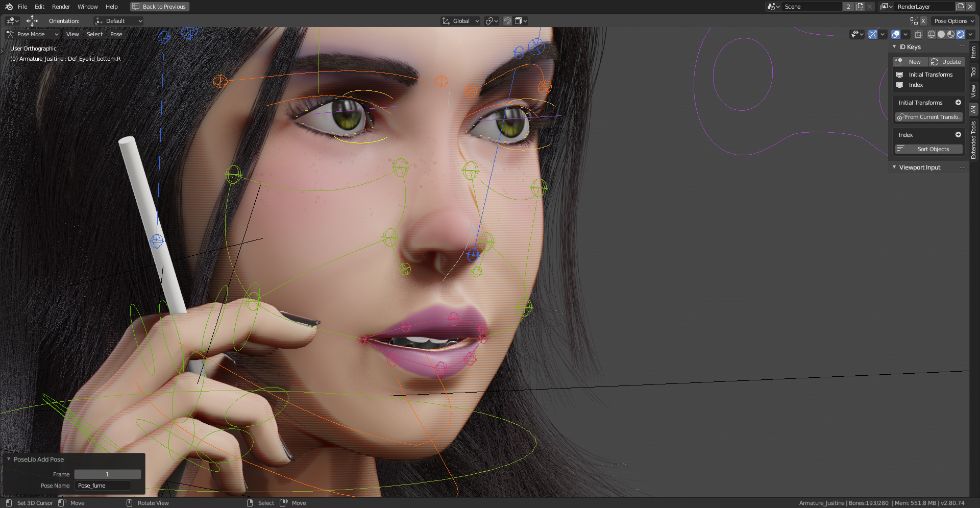The width and height of the screenshot is (980, 508).
Task: Open Pose Options dropdown
Action: 953,21
